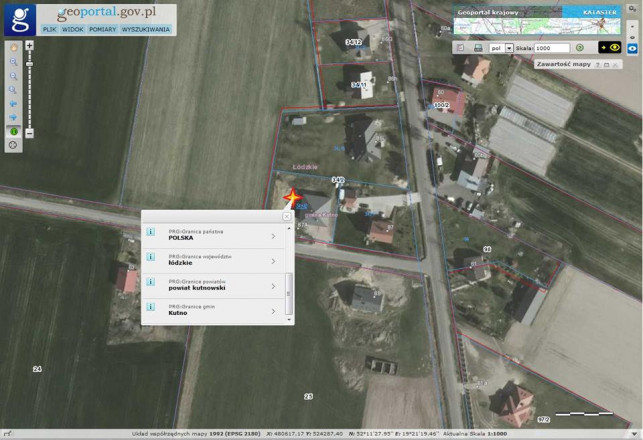The image size is (643, 440).
Task: Click parcel label 34/11 on map
Action: point(359,85)
